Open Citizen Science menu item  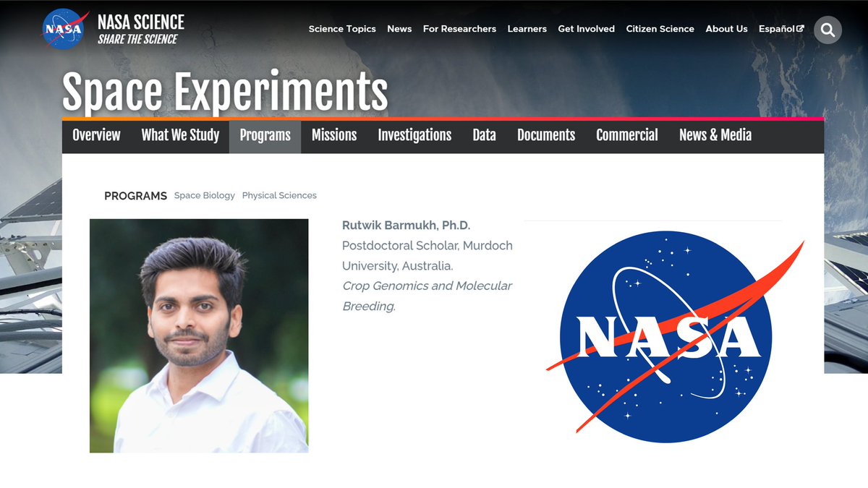[660, 29]
